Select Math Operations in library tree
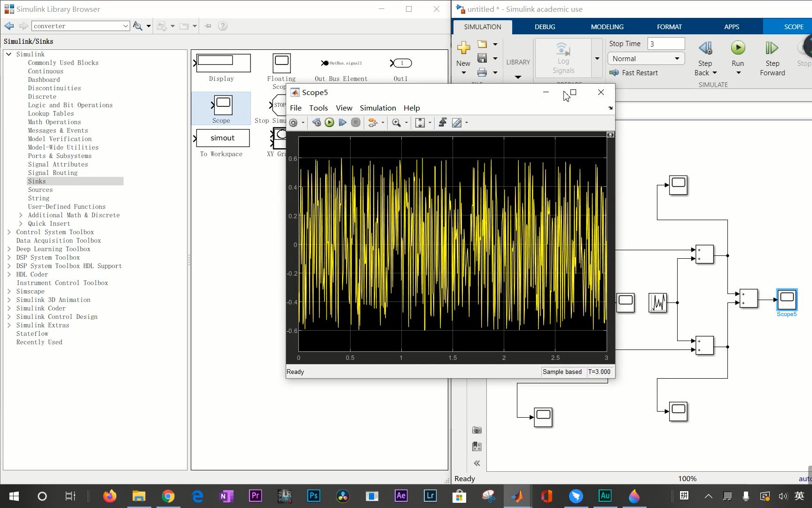The height and width of the screenshot is (508, 812). 55,122
